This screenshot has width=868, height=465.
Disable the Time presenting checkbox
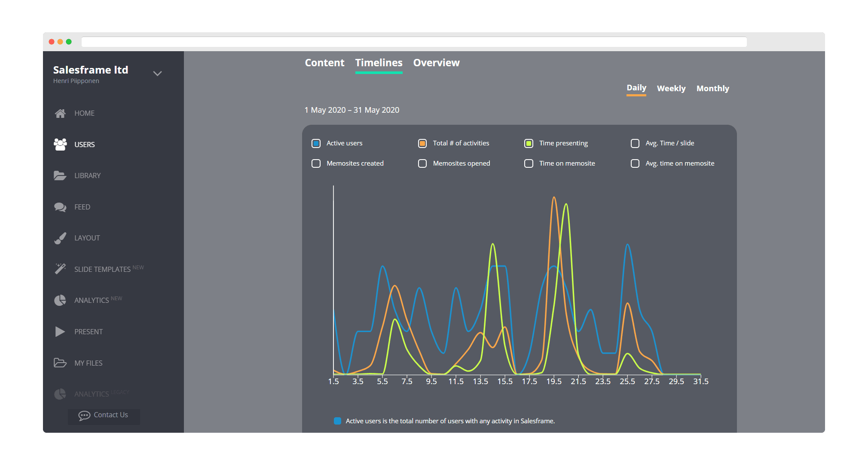click(x=529, y=143)
